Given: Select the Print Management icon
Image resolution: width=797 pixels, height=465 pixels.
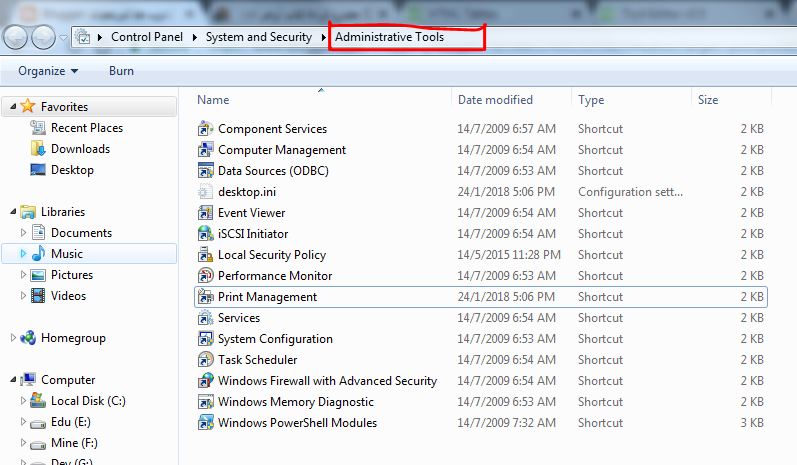Looking at the screenshot, I should [205, 296].
